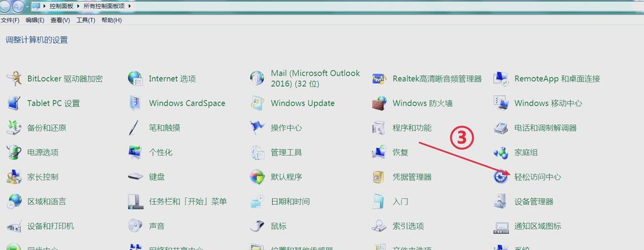The height and width of the screenshot is (250, 644).
Task: Open the 电源选项 battery icon
Action: click(14, 152)
